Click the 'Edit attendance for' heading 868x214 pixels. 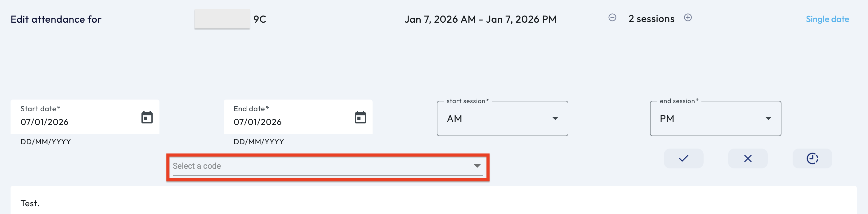(56, 19)
